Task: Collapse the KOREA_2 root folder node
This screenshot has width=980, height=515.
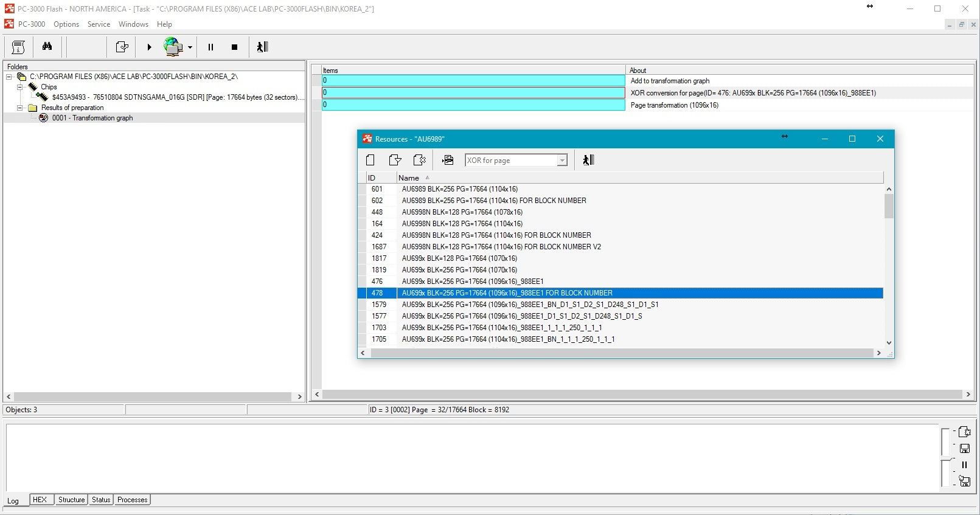Action: [x=9, y=77]
